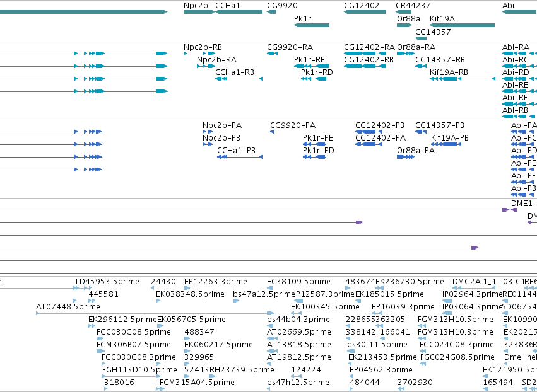Select the Pk1r-PD protein label
Screen dimensions: 537x392
pos(319,151)
